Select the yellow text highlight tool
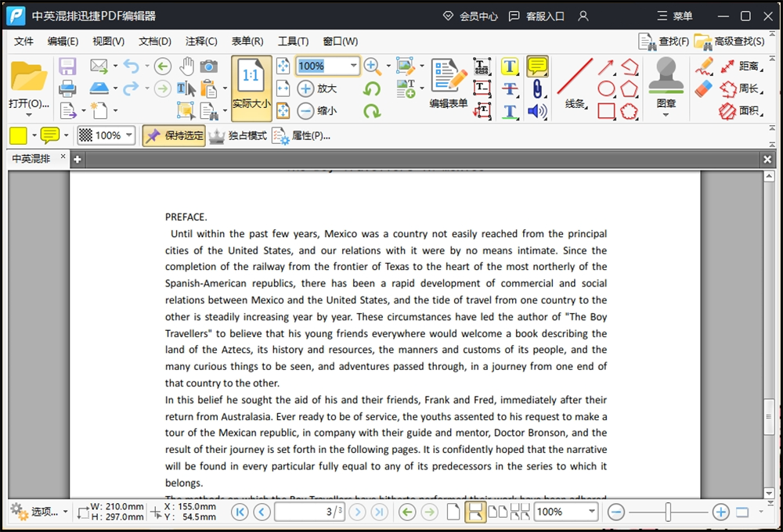783x532 pixels. (x=510, y=66)
